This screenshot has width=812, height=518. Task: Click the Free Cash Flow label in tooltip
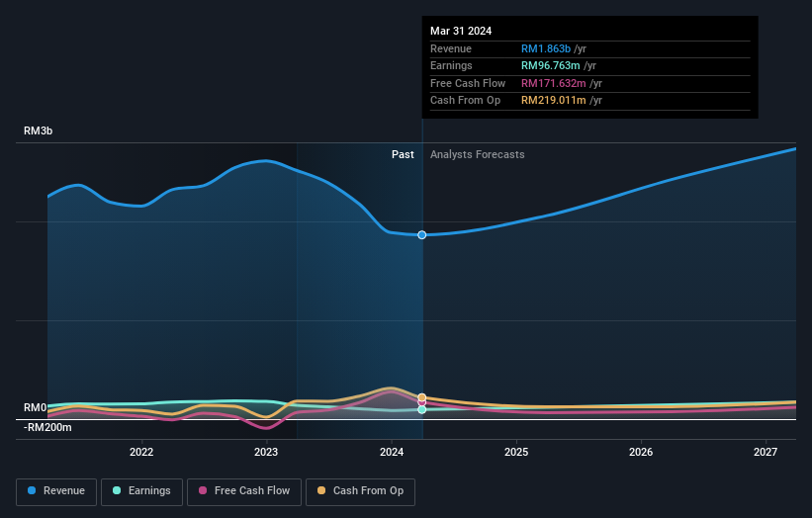[x=468, y=83]
